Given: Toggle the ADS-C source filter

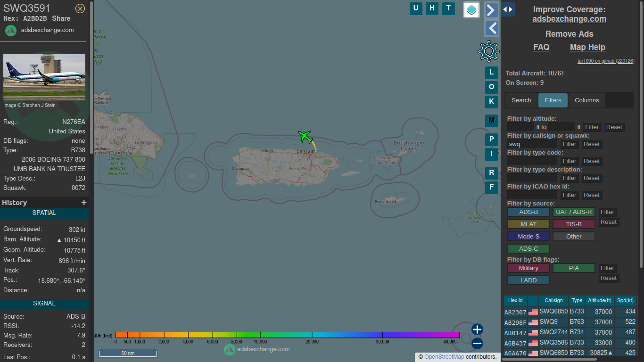Looking at the screenshot, I should coord(528,249).
